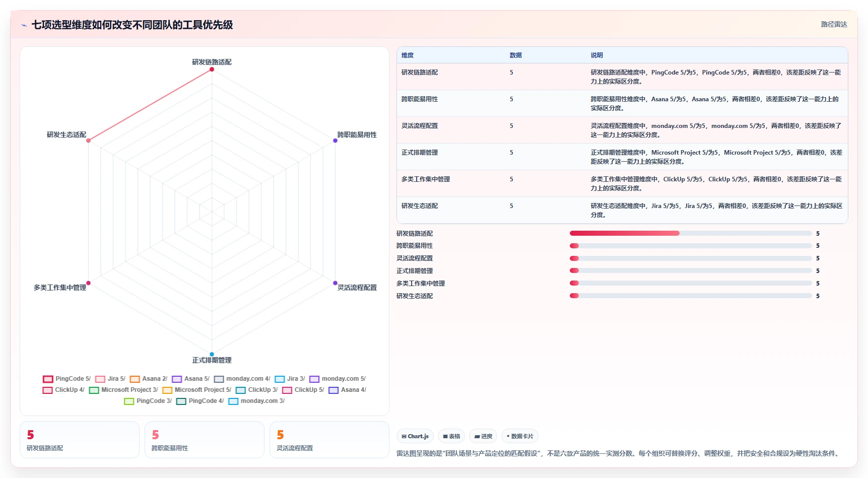
Task: Toggle the Asana 4/ legend entry
Action: click(347, 390)
